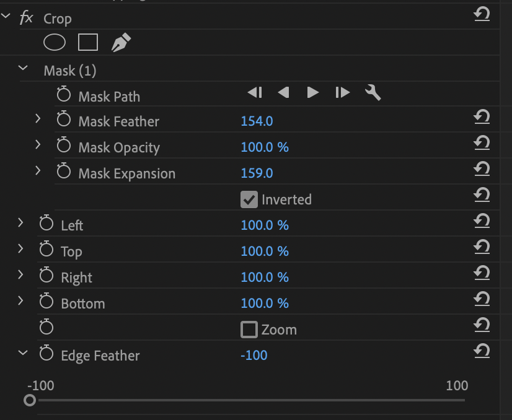Click Mask Feather value 154.0
This screenshot has height=420, width=512.
257,121
